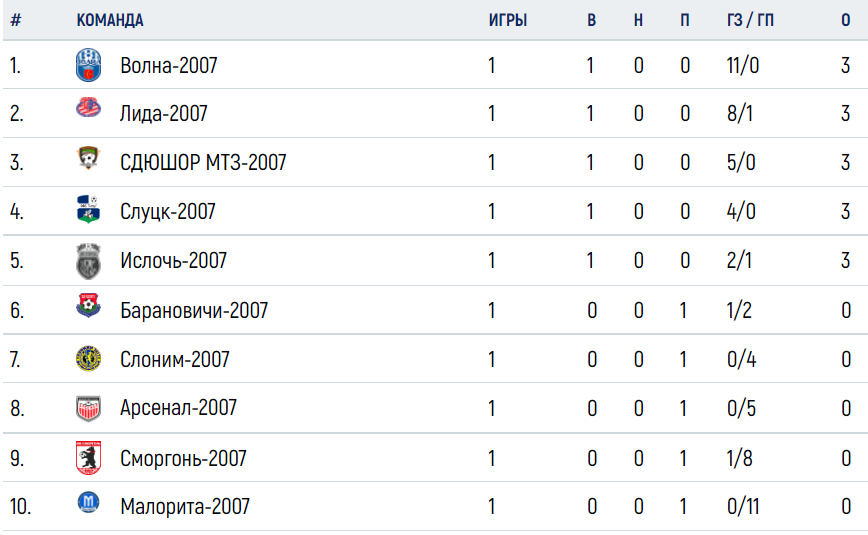The image size is (868, 535).
Task: Open the СДЮШОР МТЗ-2007 logo icon
Action: (x=89, y=158)
